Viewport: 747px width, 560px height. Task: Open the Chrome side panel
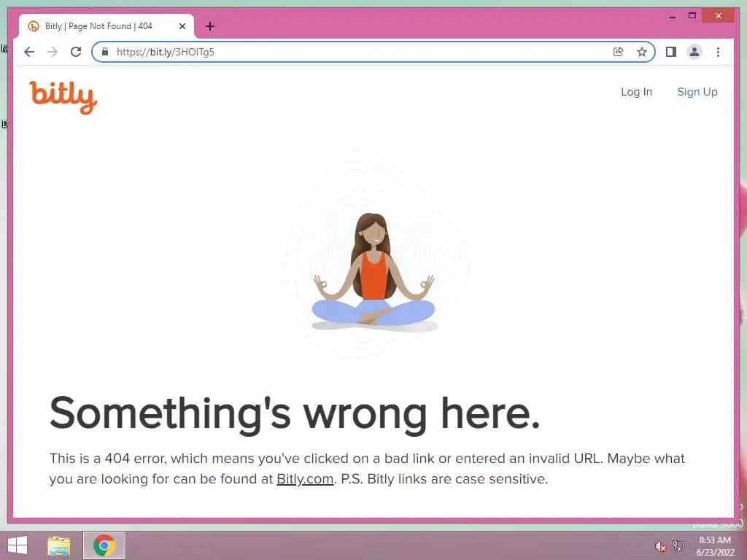click(671, 52)
